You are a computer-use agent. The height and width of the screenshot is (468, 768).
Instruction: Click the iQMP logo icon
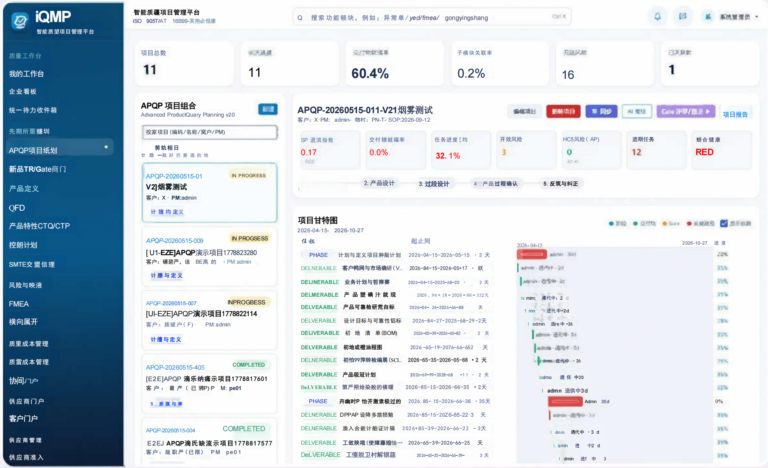click(x=20, y=21)
